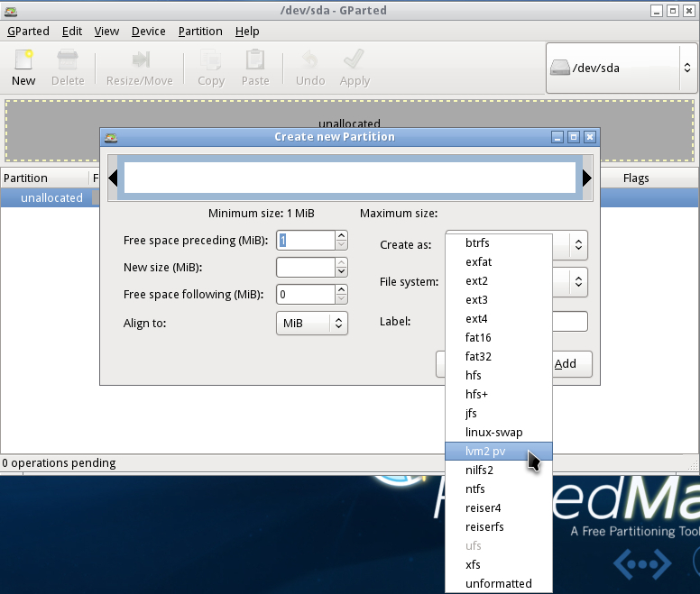This screenshot has width=700, height=594.
Task: Increase Free space following with up arrow
Action: (x=342, y=289)
